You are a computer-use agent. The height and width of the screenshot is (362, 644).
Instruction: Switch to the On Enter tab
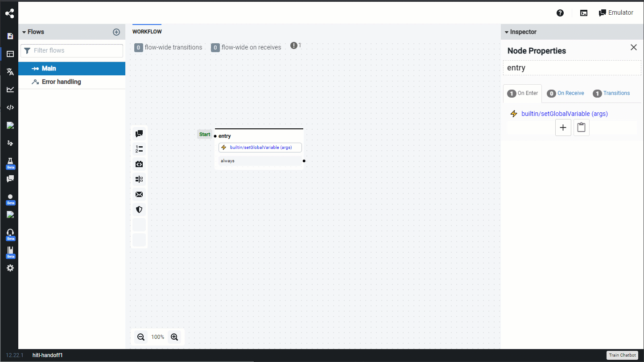click(x=523, y=93)
